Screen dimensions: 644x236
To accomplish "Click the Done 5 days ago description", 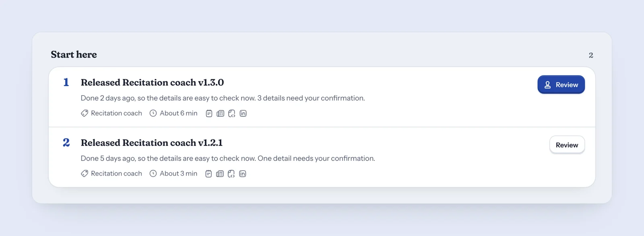I will (x=228, y=159).
